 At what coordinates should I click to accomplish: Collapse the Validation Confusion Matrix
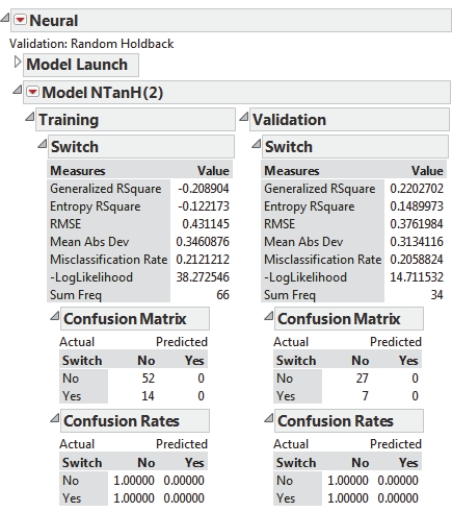pyautogui.click(x=269, y=316)
